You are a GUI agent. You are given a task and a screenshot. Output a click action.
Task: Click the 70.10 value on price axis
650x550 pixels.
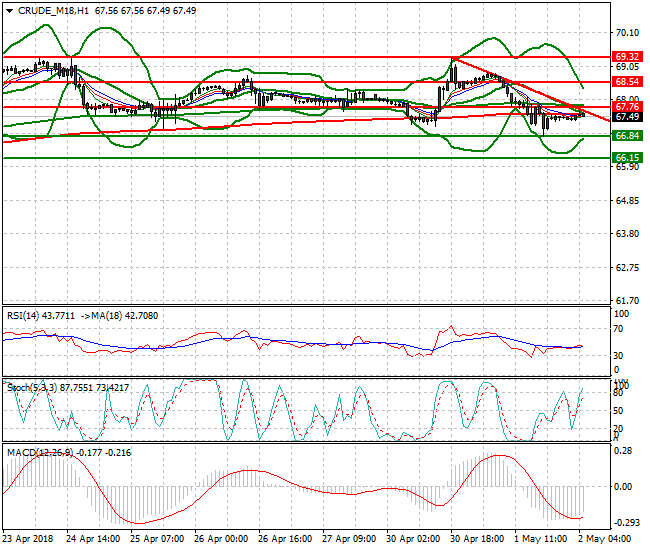(x=627, y=33)
